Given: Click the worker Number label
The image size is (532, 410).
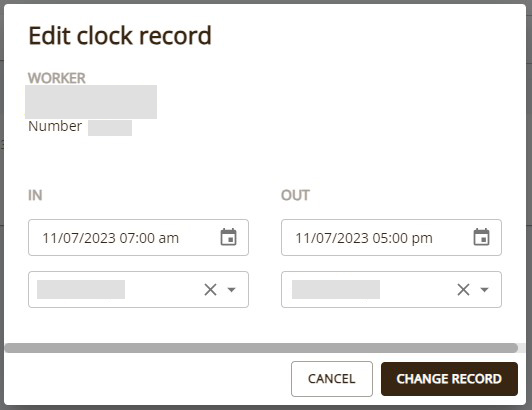Looking at the screenshot, I should point(55,126).
